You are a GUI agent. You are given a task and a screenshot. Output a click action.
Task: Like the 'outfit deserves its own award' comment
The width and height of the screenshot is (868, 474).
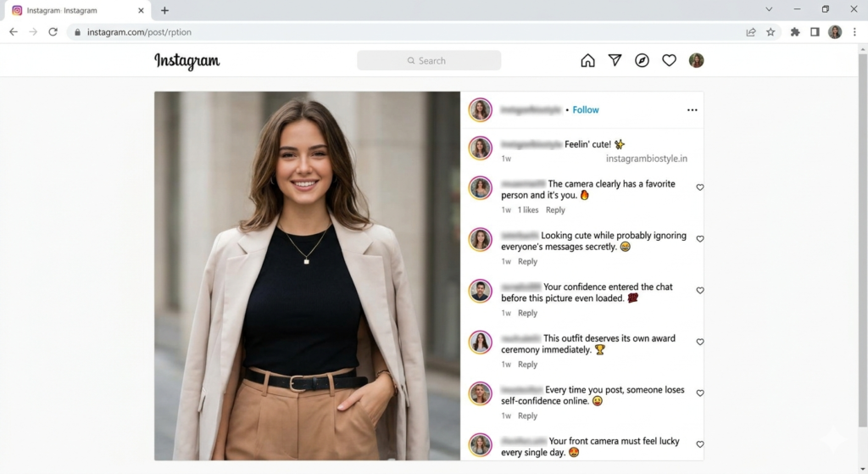(700, 342)
